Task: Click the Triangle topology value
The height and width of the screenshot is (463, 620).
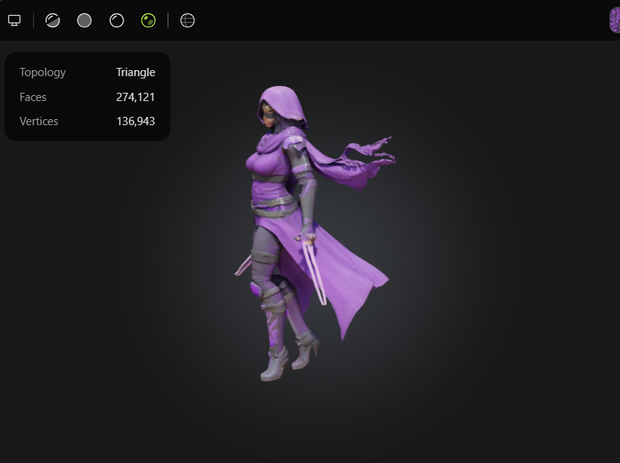Action: pyautogui.click(x=136, y=72)
